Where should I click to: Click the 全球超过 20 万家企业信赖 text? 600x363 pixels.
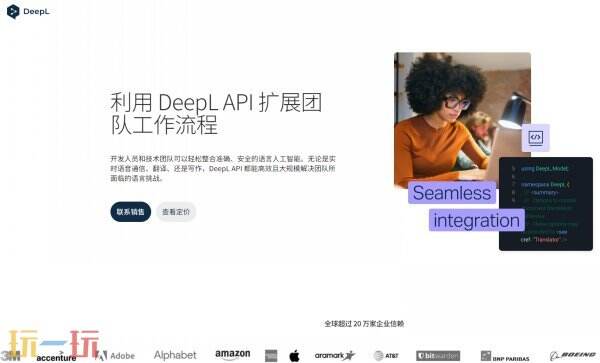tap(364, 324)
